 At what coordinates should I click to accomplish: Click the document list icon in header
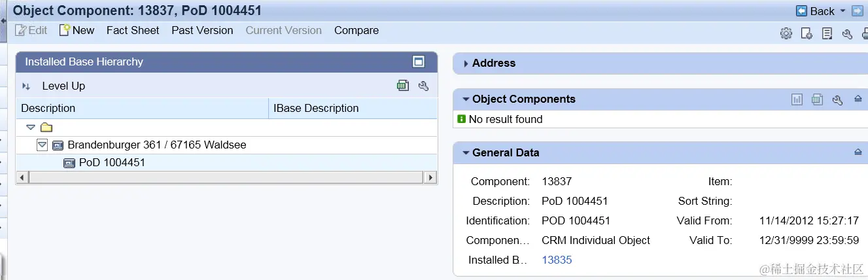coord(827,33)
